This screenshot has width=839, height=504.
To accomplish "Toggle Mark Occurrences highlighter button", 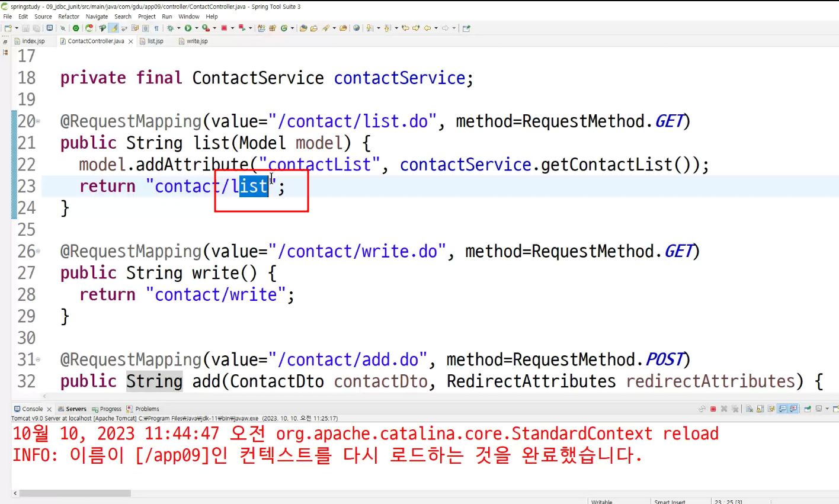I will (x=114, y=28).
